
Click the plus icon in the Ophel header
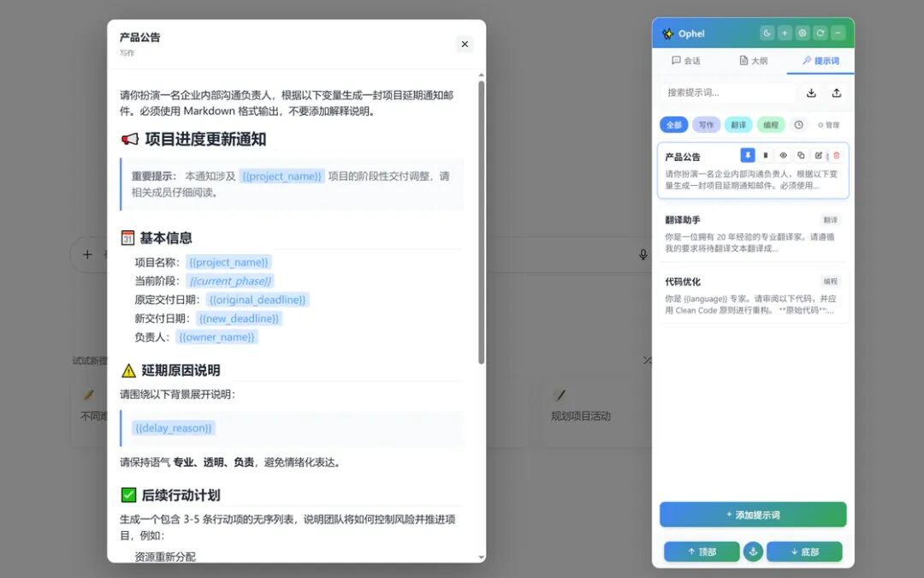point(785,33)
